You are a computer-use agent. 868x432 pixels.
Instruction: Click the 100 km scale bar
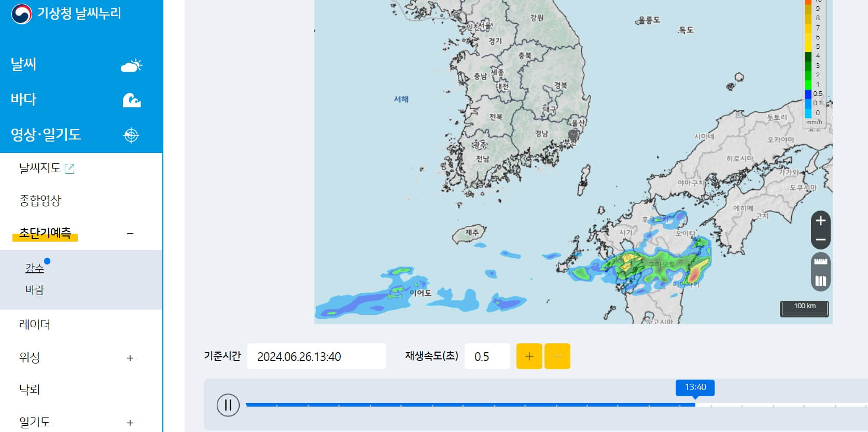805,309
